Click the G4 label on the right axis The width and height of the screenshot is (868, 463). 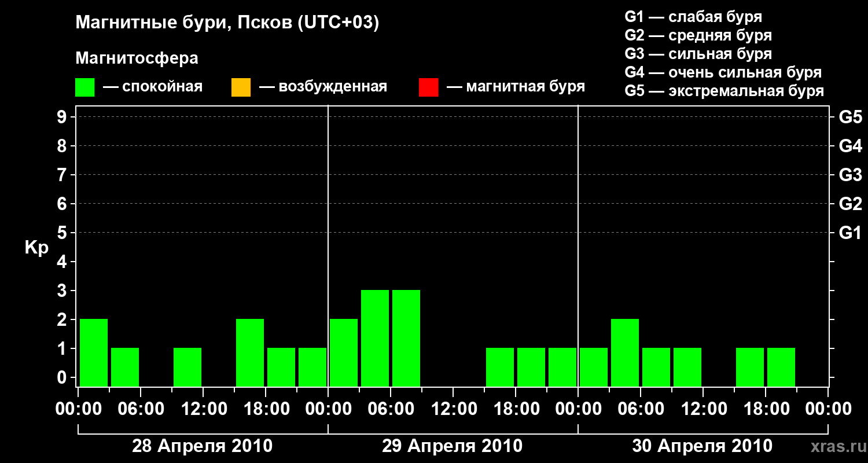coord(850,146)
